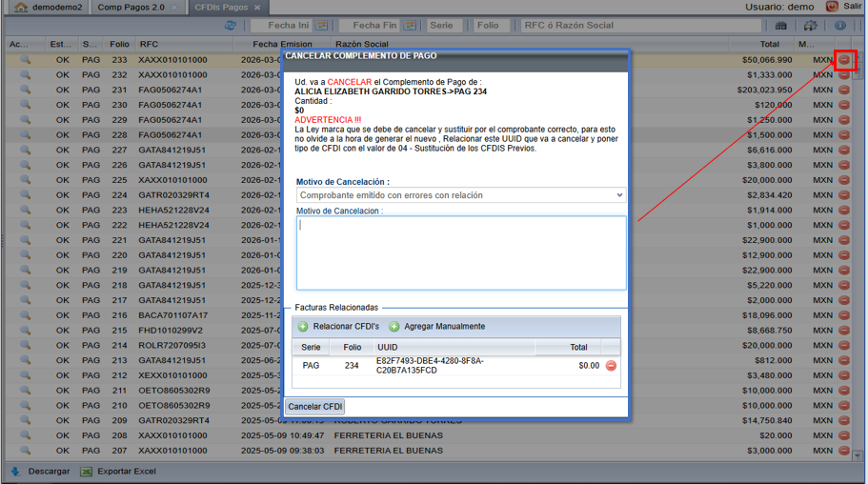Switch to the Comp Pagos 2.0 tab
The height and width of the screenshot is (484, 868).
point(131,8)
